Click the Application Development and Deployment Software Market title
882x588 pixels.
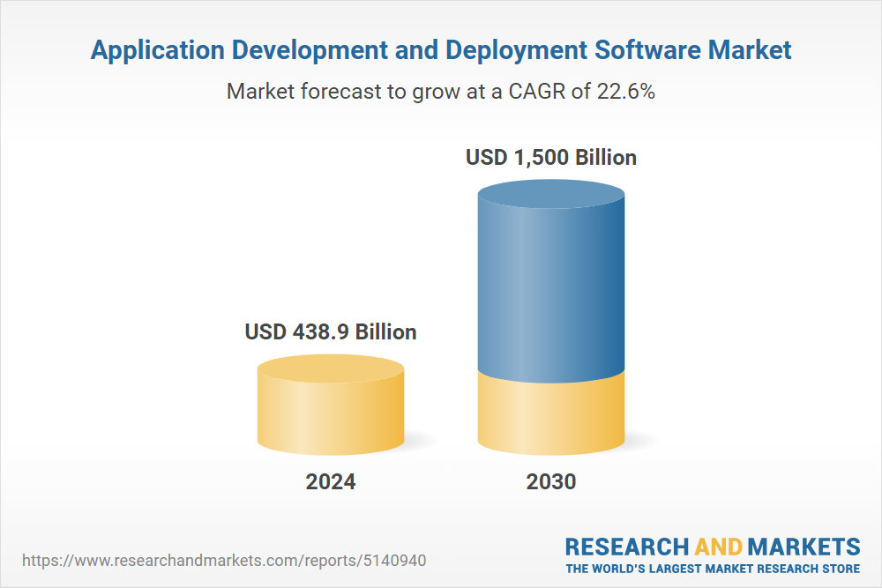tap(441, 50)
